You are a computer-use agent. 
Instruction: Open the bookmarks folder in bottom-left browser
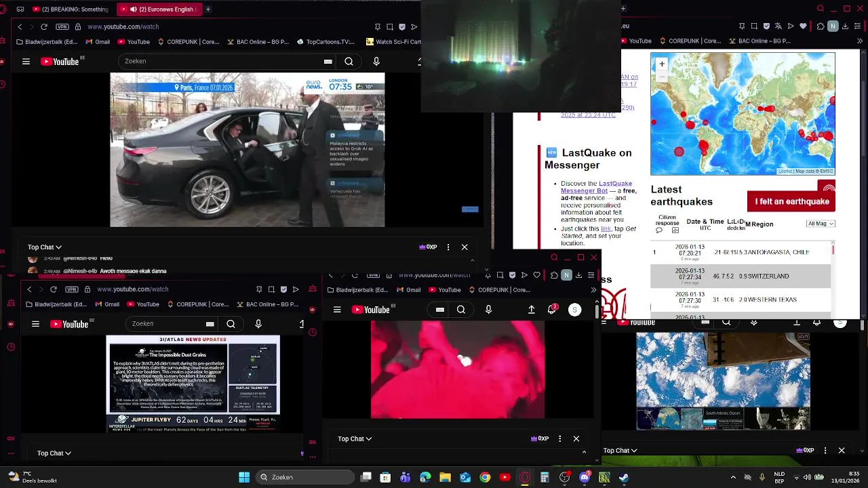(x=56, y=304)
